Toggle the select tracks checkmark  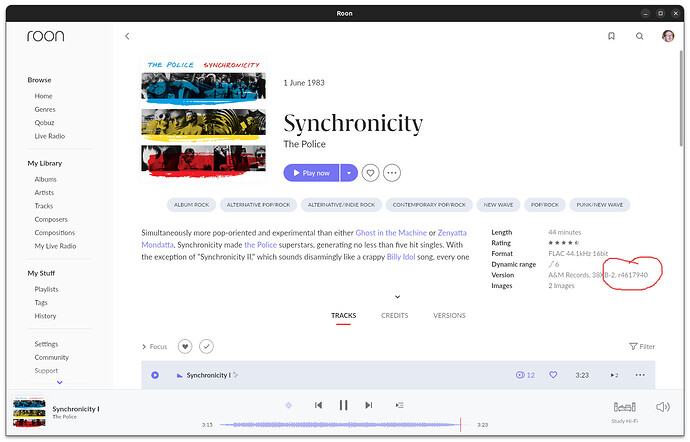206,347
